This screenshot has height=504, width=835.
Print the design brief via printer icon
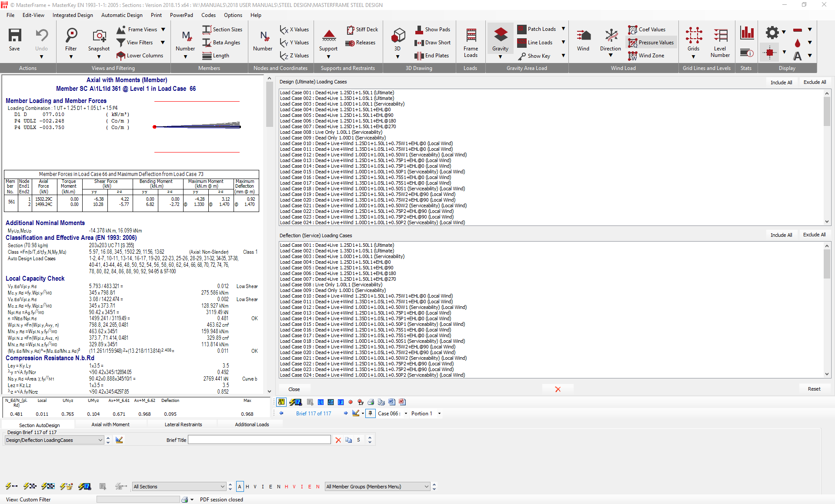click(x=371, y=402)
